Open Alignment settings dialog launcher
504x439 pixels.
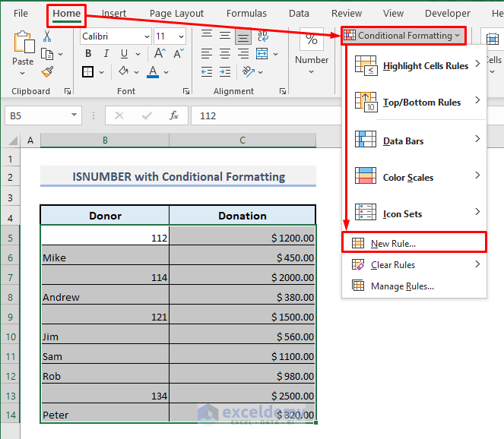(x=283, y=91)
